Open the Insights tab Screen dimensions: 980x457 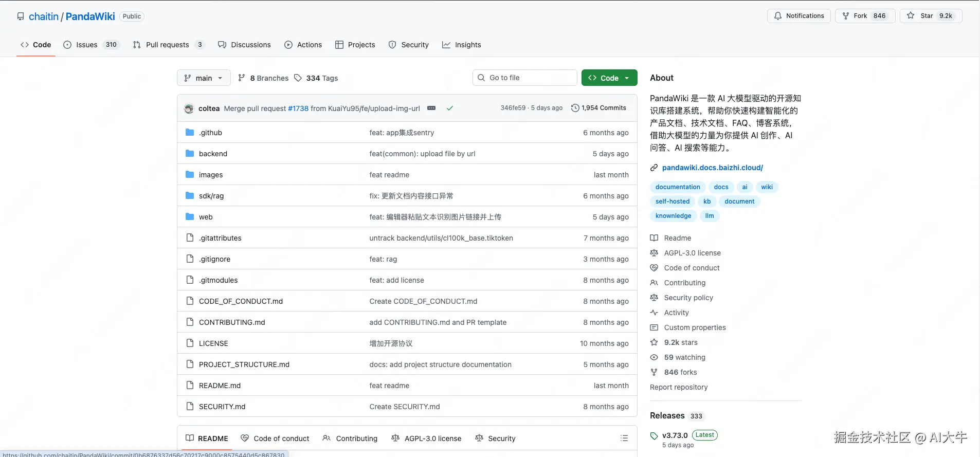462,45
